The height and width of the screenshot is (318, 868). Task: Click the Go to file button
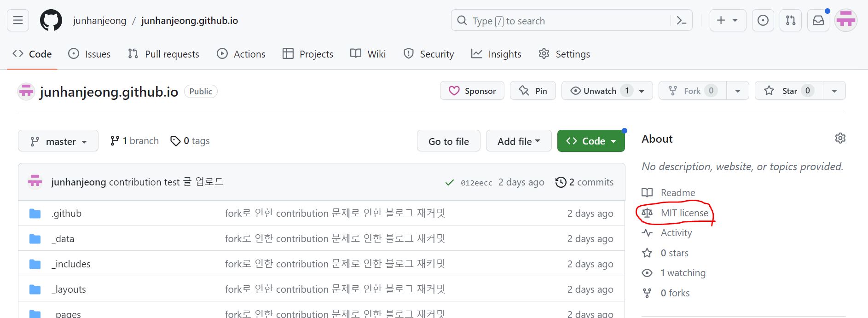click(x=448, y=141)
